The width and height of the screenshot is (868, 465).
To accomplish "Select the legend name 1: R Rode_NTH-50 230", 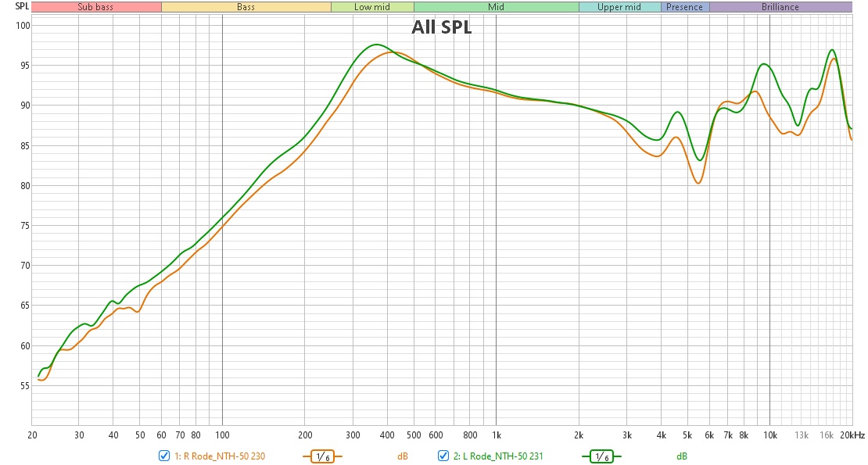I will coord(220,456).
